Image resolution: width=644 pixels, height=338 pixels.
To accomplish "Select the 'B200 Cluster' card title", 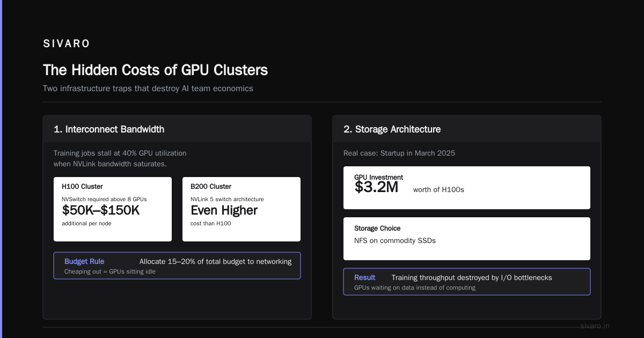I will (211, 187).
